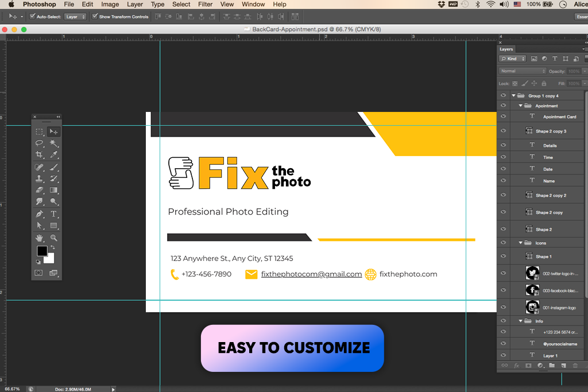
Task: Open the Auto-Select Layer dropdown
Action: [x=75, y=17]
